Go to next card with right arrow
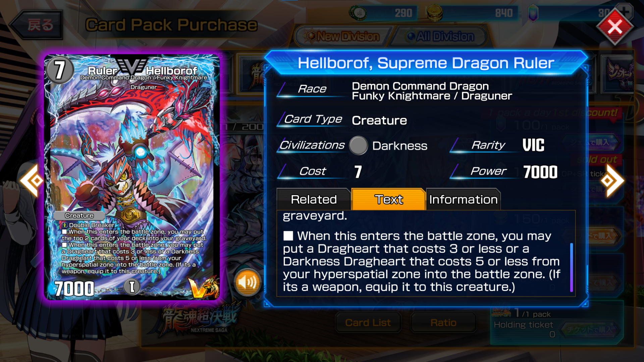 pos(612,181)
